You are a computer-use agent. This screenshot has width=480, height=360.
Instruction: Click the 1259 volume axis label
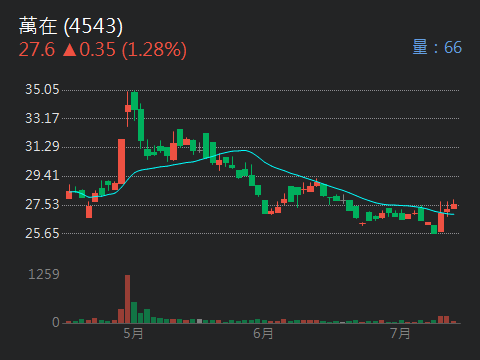(44, 274)
